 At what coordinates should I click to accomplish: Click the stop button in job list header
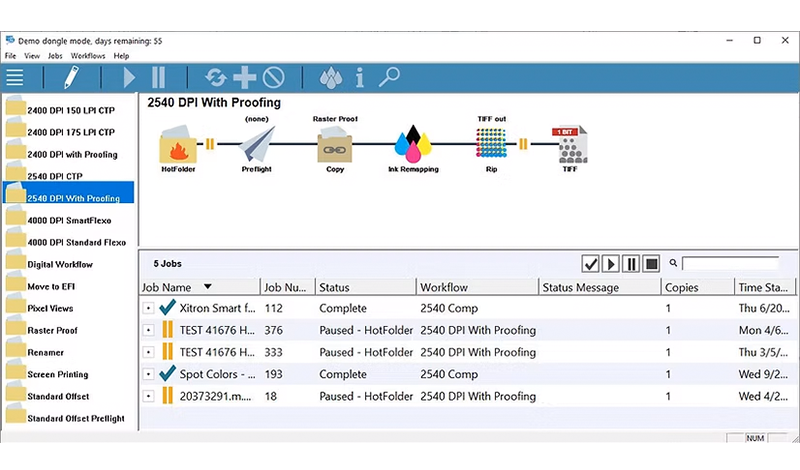[x=652, y=264]
